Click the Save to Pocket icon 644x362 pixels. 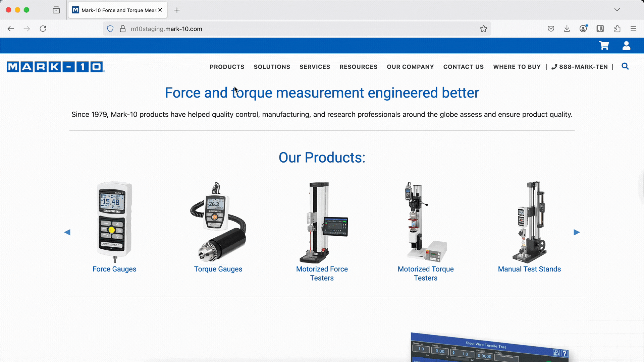[551, 29]
